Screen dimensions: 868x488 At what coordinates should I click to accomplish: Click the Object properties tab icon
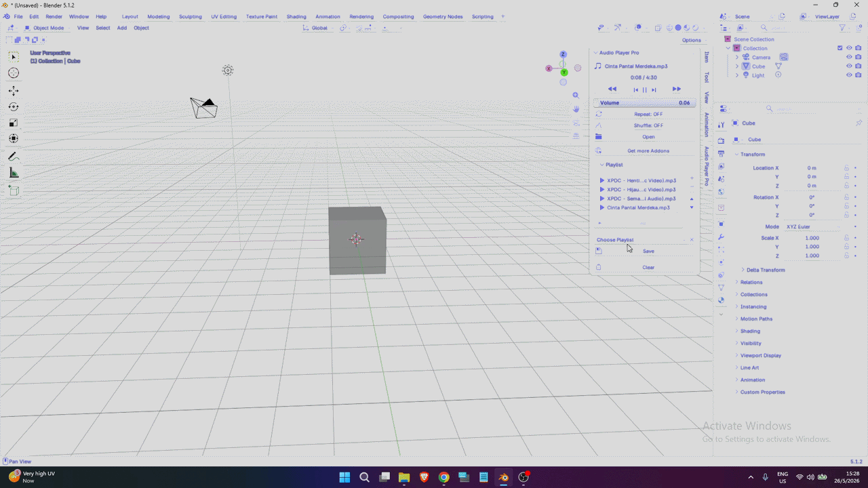click(x=721, y=224)
